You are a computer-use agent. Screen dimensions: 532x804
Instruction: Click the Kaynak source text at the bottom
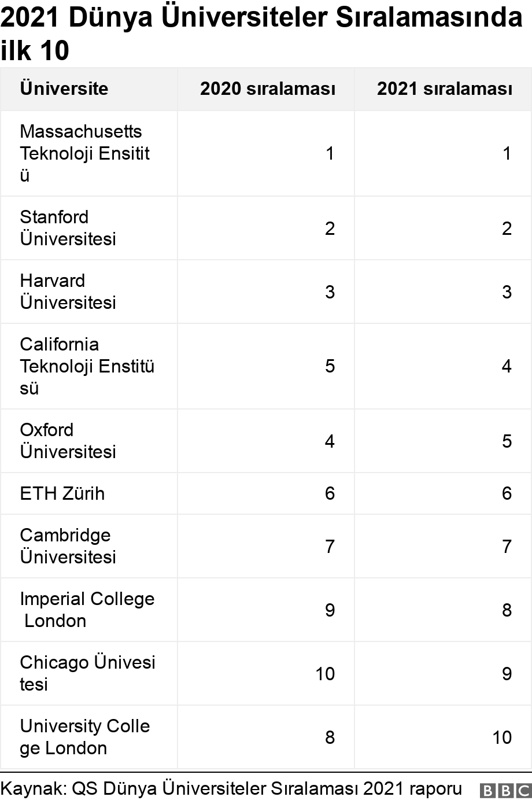click(x=231, y=788)
